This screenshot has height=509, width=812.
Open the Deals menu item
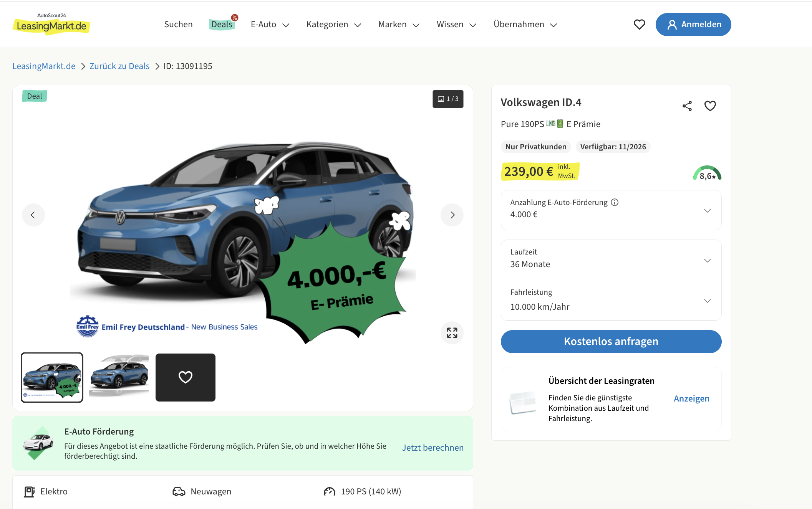[222, 24]
